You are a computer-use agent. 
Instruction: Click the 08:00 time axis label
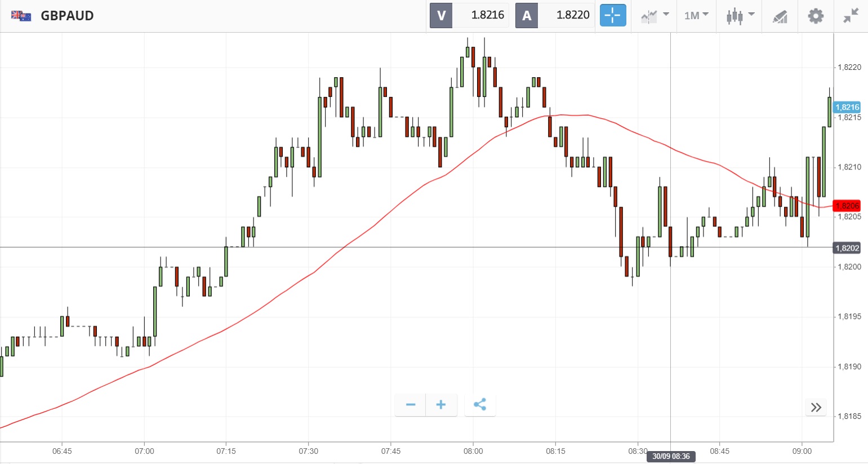point(473,451)
